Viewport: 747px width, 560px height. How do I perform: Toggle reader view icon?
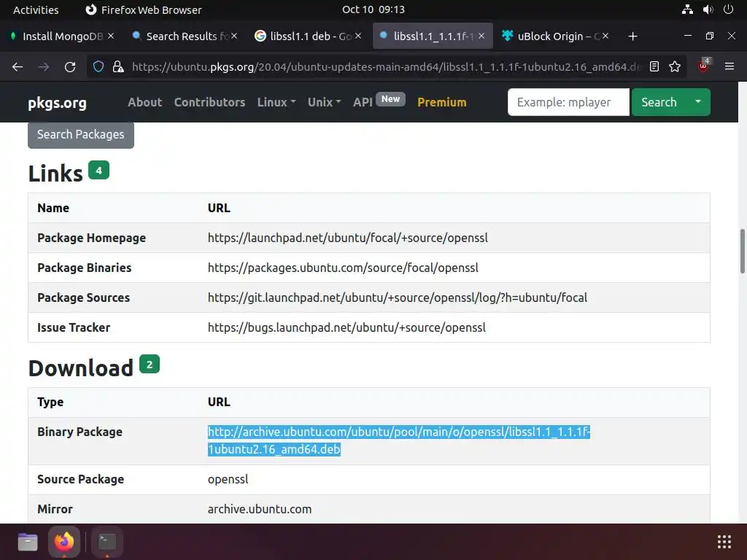654,66
